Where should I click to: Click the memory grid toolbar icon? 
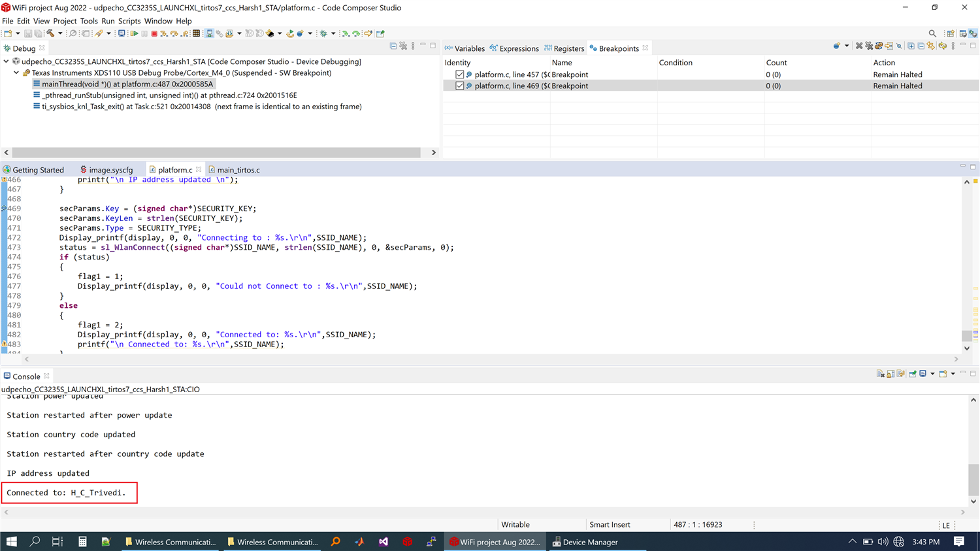(x=196, y=33)
